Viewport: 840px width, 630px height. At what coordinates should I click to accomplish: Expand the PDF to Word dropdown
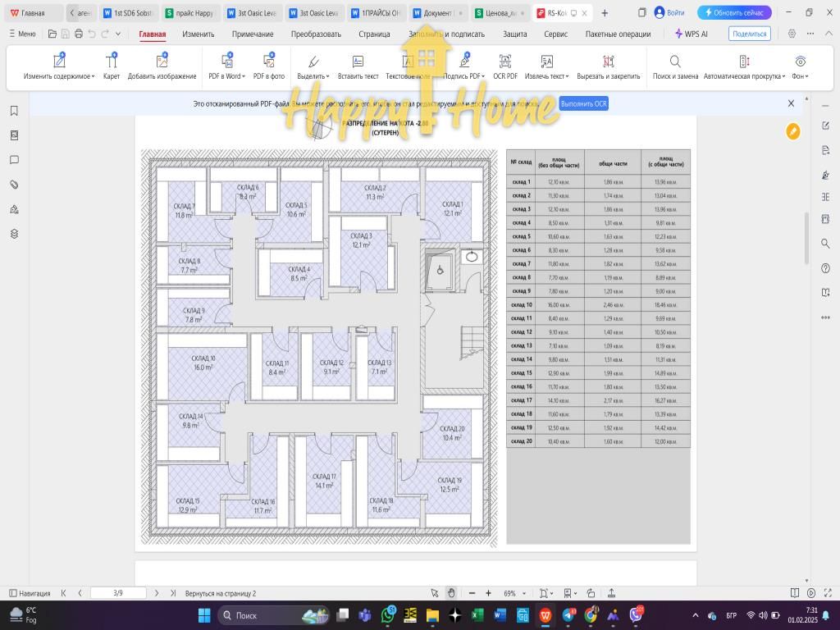pos(244,76)
